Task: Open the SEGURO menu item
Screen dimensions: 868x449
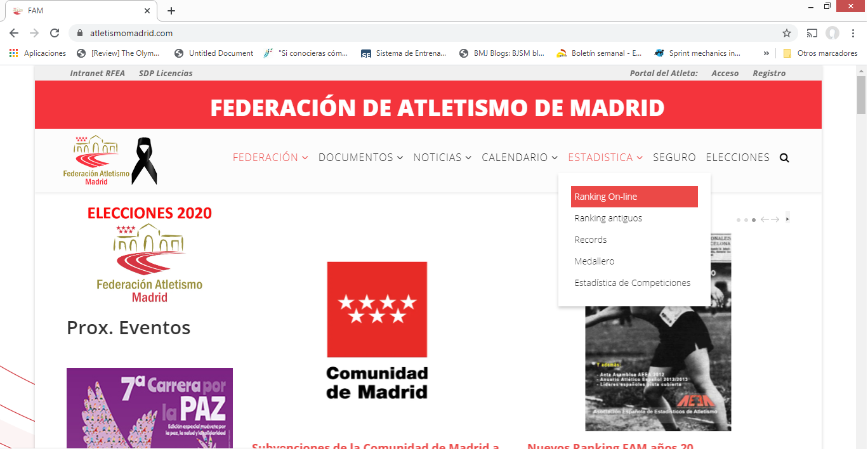Action: pos(674,157)
